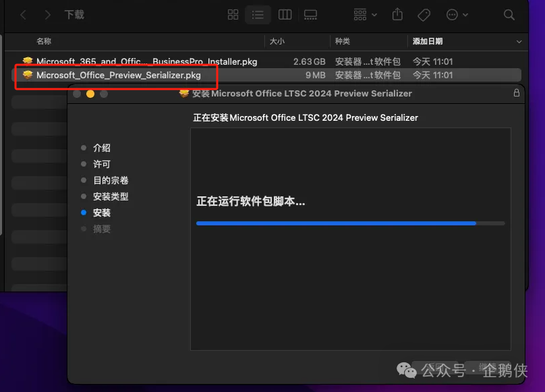Viewport: 545px width, 392px height.
Task: Select the 目的宗卷 step in installer sidebar
Action: coord(111,180)
